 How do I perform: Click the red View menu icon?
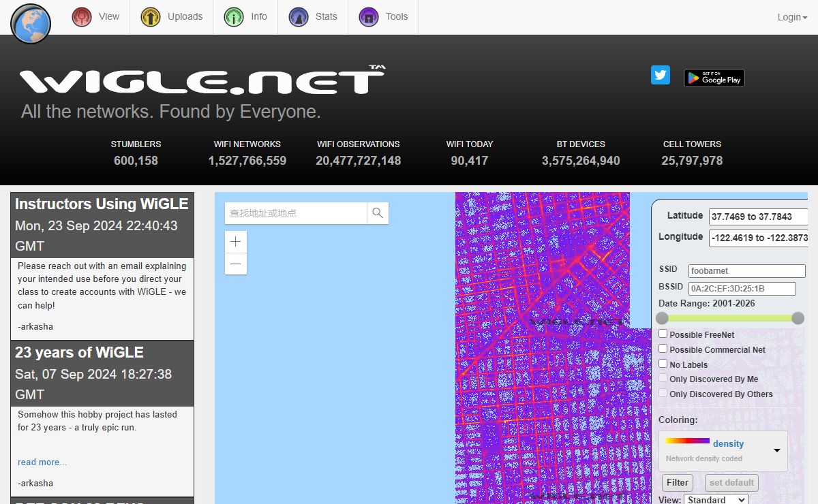point(82,17)
